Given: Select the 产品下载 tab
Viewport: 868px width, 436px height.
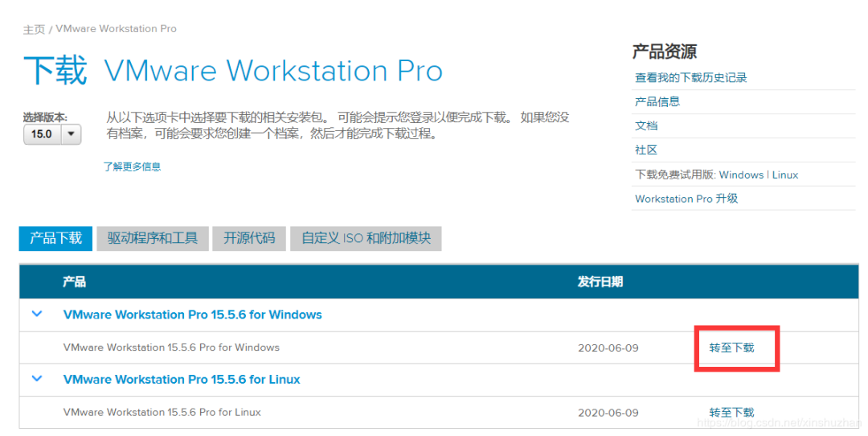Looking at the screenshot, I should (x=56, y=238).
